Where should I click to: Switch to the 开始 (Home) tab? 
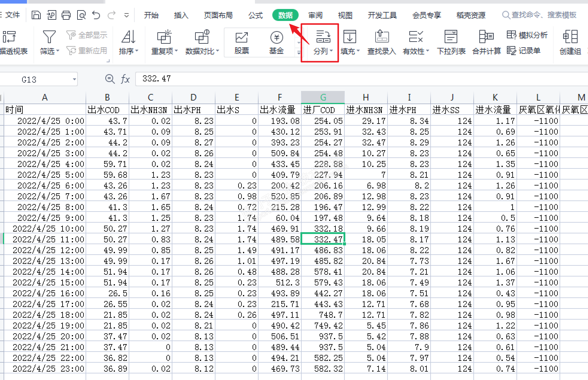(x=151, y=15)
